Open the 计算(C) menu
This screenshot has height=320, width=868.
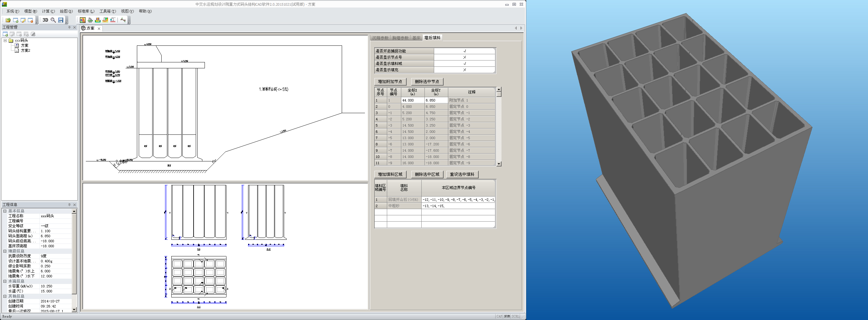coord(48,11)
